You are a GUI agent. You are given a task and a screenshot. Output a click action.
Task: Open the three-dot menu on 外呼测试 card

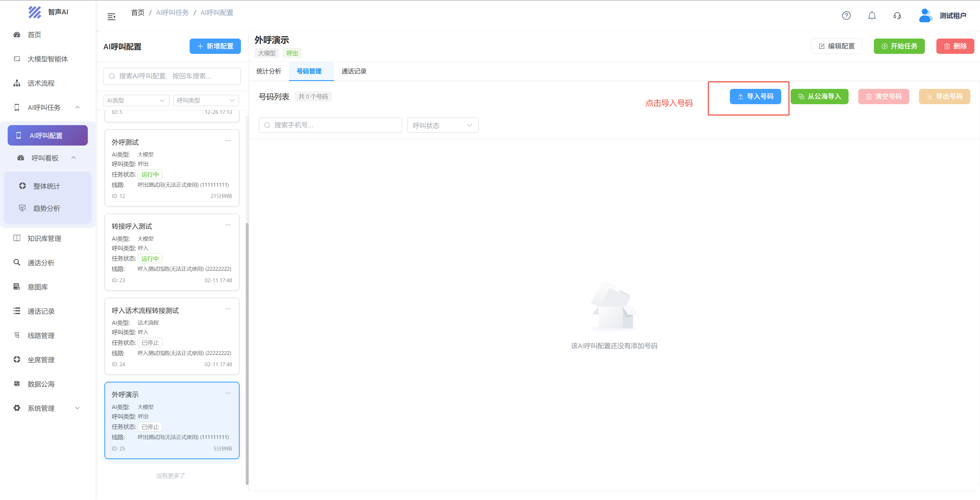228,140
